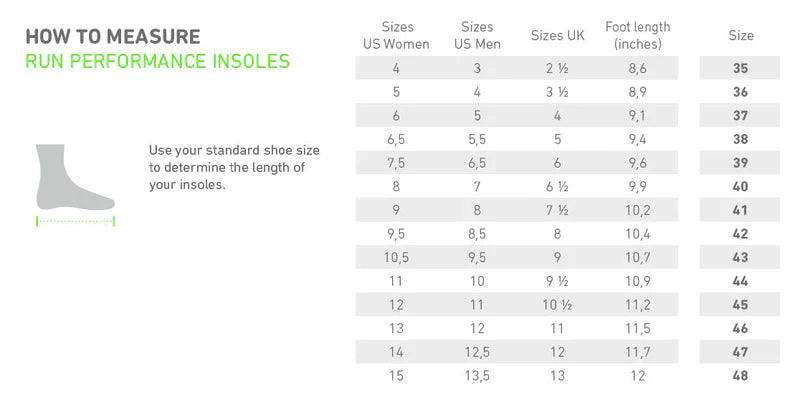The width and height of the screenshot is (800, 412).
Task: Select the Sizes US Men column header
Action: pos(477,36)
